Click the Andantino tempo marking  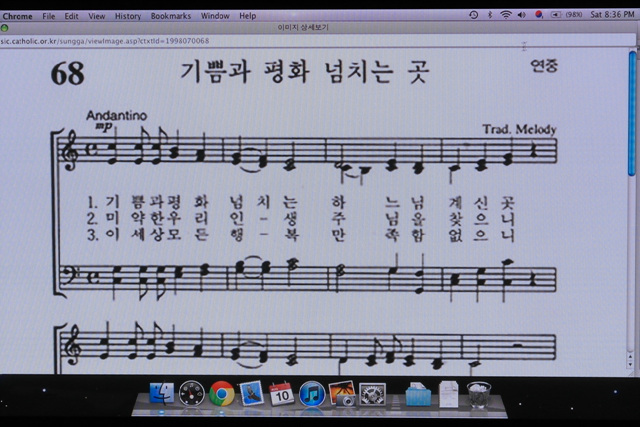(x=116, y=116)
